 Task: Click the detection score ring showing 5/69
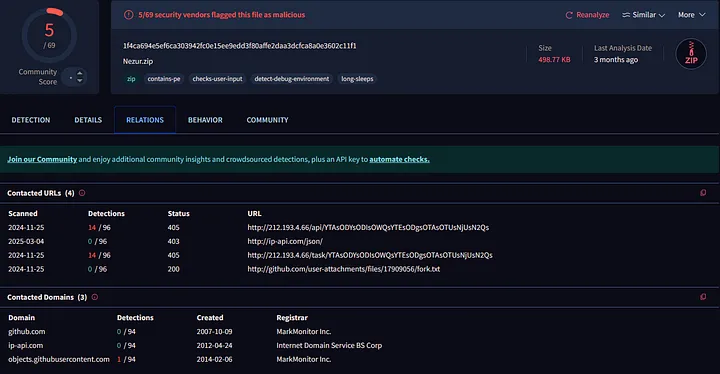49,35
